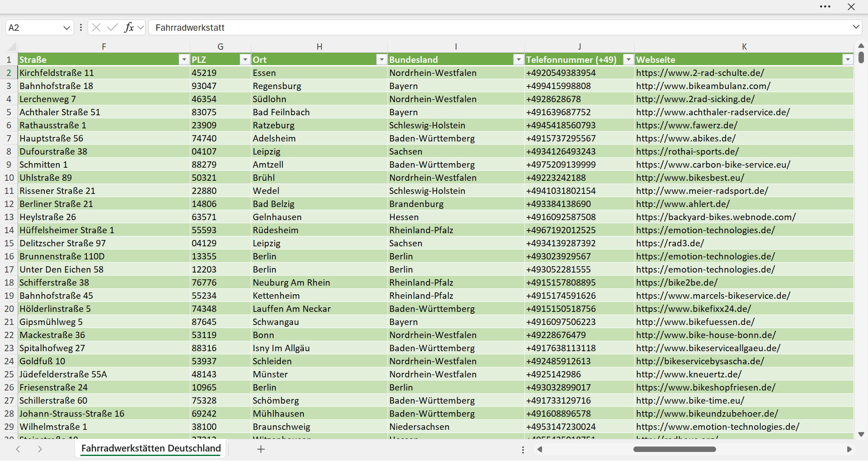Select the Ort cell Bad Feilnbach

[x=319, y=112]
